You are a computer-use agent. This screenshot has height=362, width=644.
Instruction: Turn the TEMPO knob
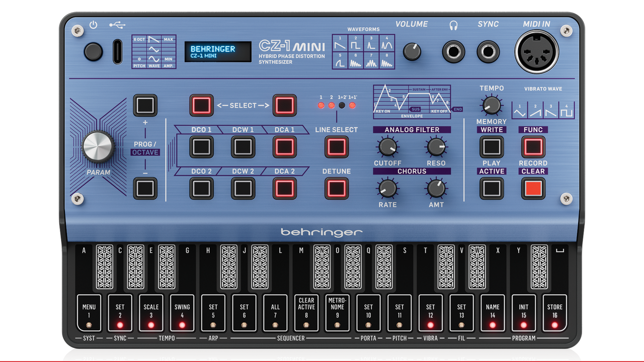pyautogui.click(x=492, y=105)
